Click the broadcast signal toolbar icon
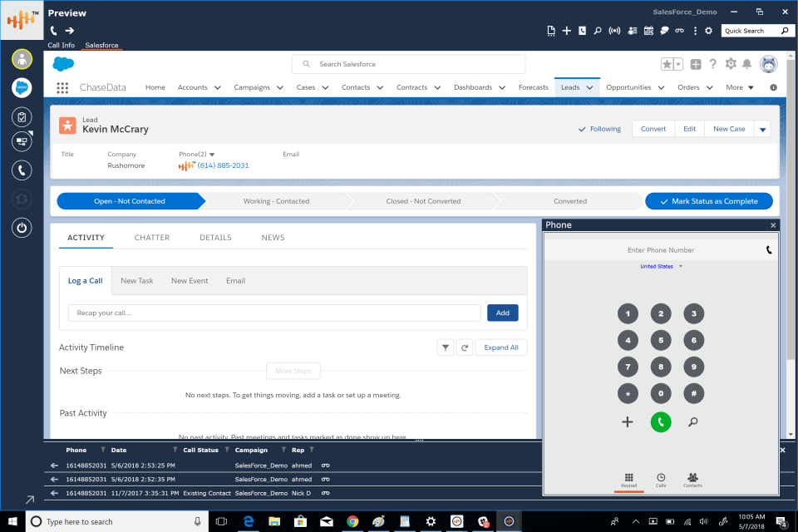Screen dimensions: 798x532 (x=614, y=31)
